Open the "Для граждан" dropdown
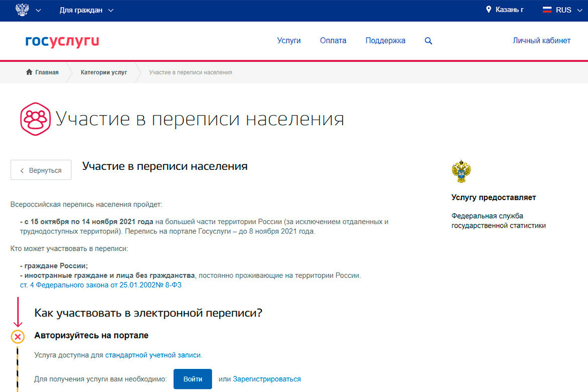Screen dimensions: 588x392 (x=86, y=10)
